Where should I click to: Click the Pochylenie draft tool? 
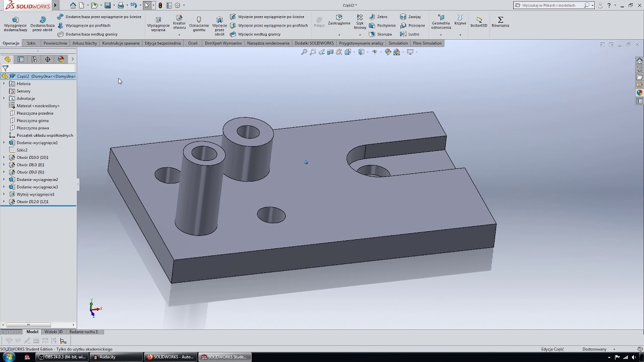382,25
